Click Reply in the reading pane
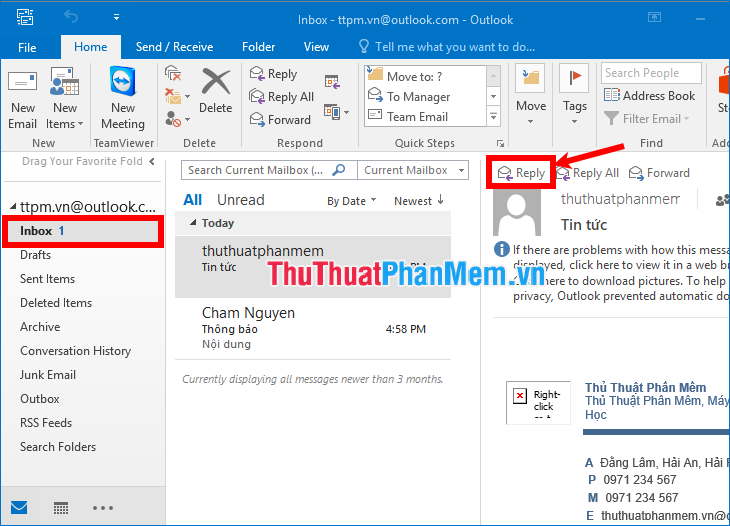 (x=521, y=173)
